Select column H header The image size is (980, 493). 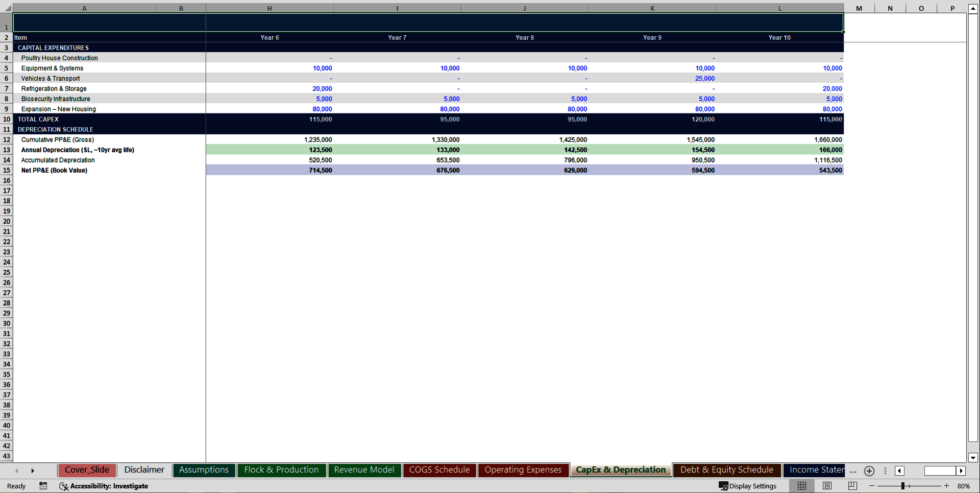click(x=269, y=8)
